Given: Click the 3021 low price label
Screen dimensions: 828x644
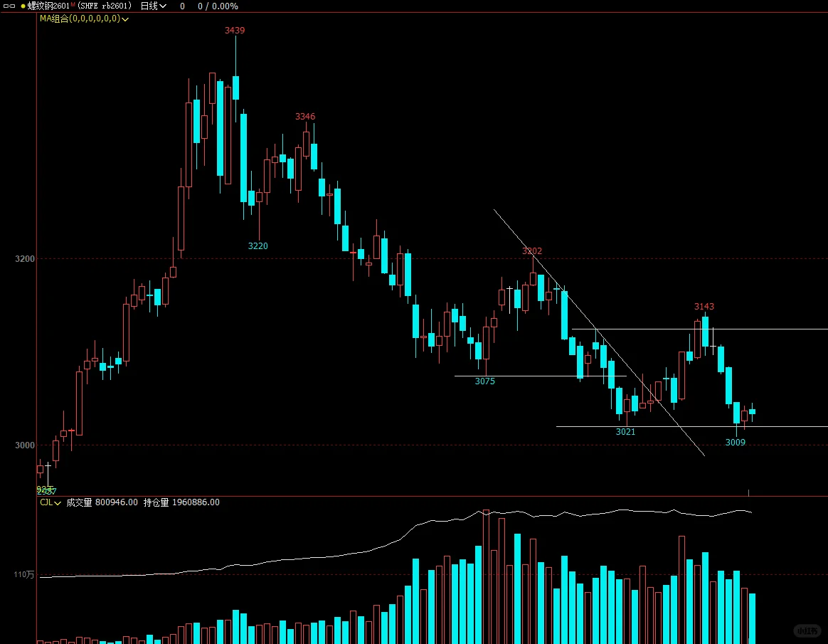Looking at the screenshot, I should 625,432.
